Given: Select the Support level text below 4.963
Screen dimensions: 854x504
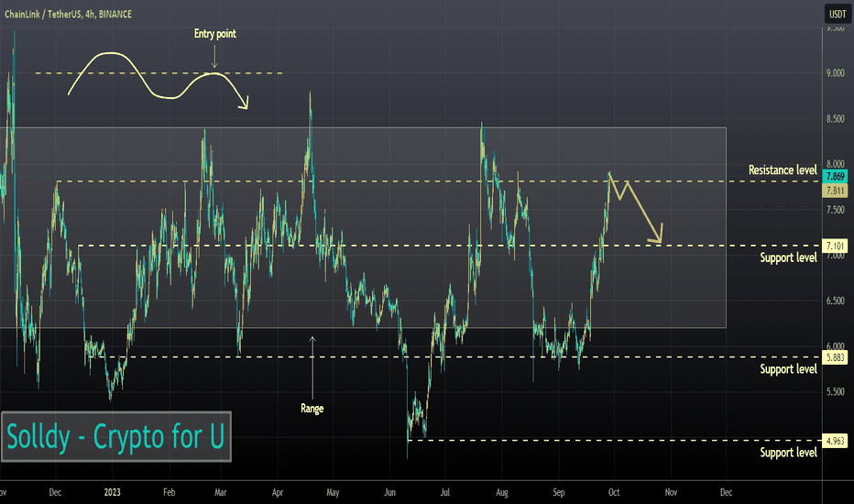Looking at the screenshot, I should [x=789, y=453].
